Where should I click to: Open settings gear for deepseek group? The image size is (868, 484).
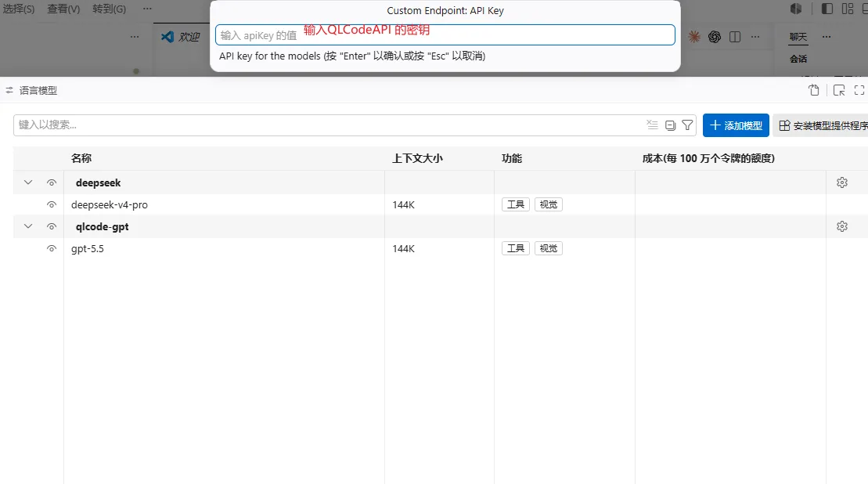tap(842, 182)
